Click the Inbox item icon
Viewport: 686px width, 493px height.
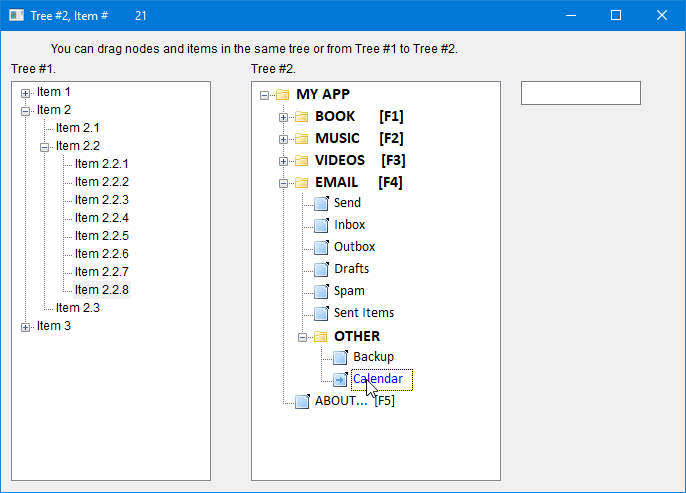tap(320, 225)
